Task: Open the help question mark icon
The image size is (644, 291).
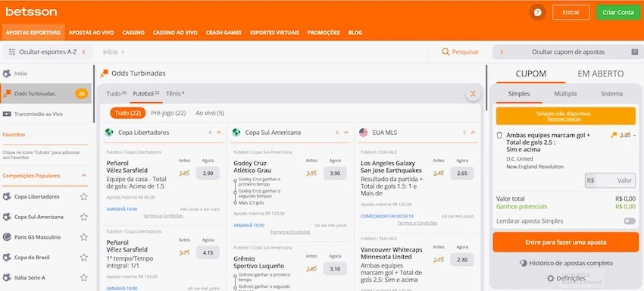Action: 537,12
